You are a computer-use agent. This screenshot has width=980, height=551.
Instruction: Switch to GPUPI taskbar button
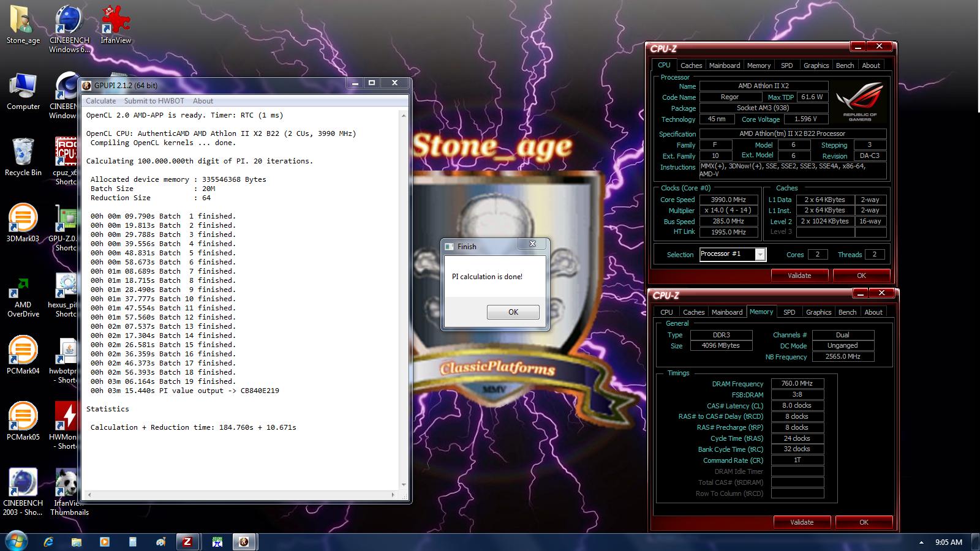coord(244,542)
